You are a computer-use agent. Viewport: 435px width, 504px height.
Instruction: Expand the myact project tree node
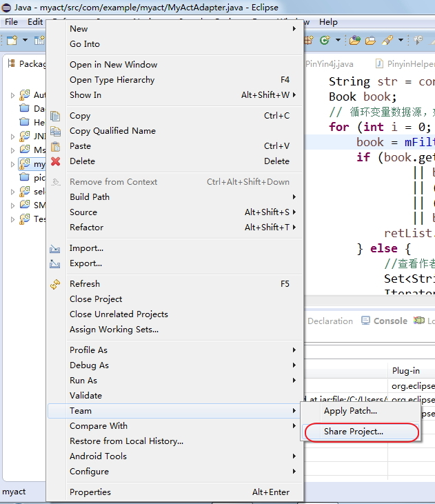point(12,164)
